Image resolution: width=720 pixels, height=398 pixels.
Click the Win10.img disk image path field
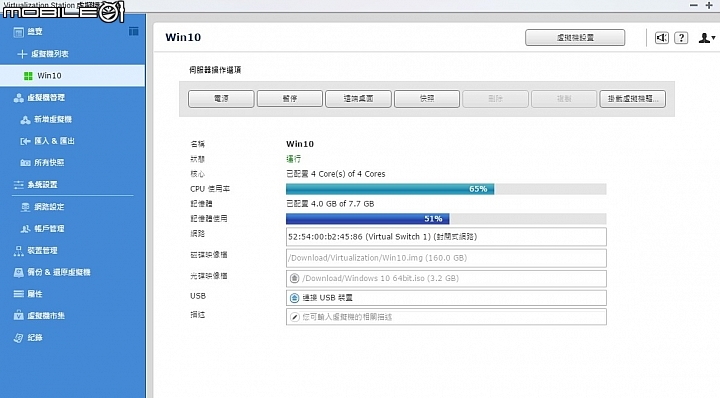point(446,258)
